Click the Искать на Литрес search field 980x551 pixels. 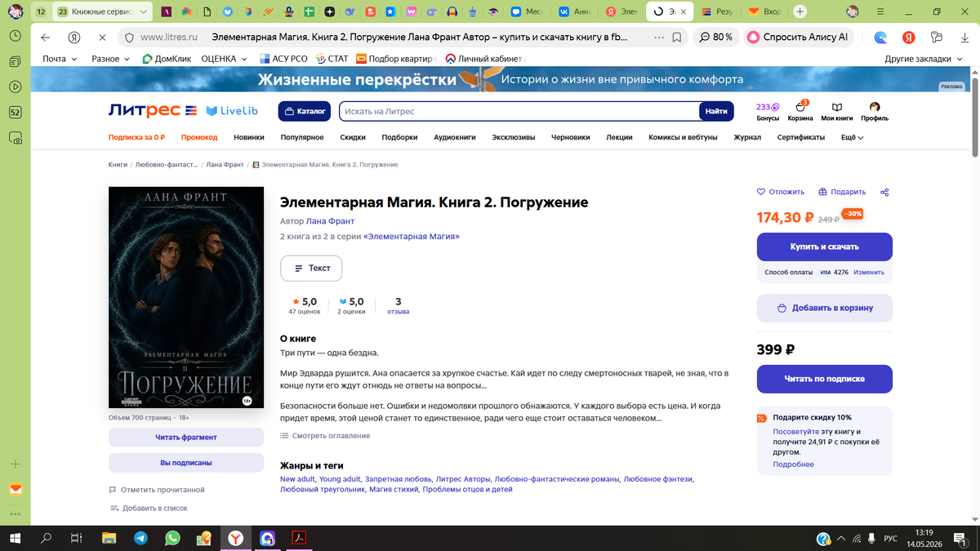[x=519, y=111]
